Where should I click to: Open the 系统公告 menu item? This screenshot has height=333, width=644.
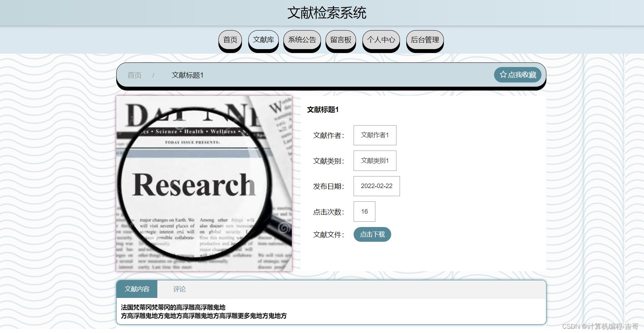pos(302,40)
